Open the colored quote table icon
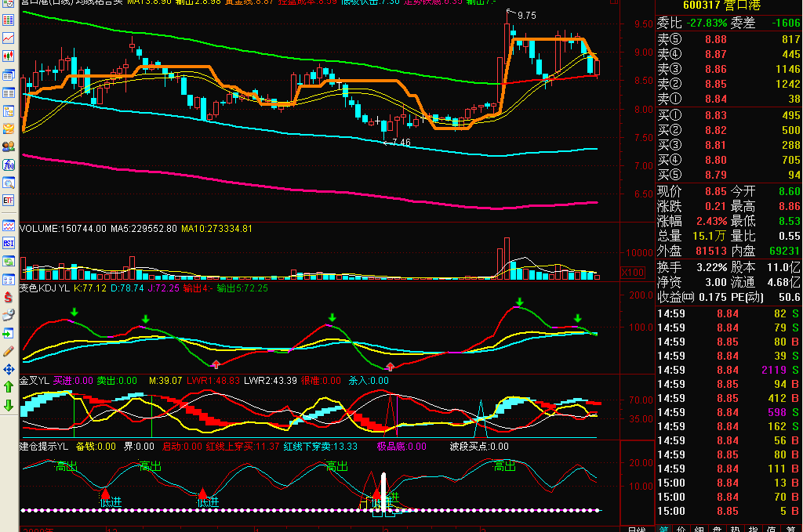This screenshot has width=803, height=532. (x=8, y=20)
